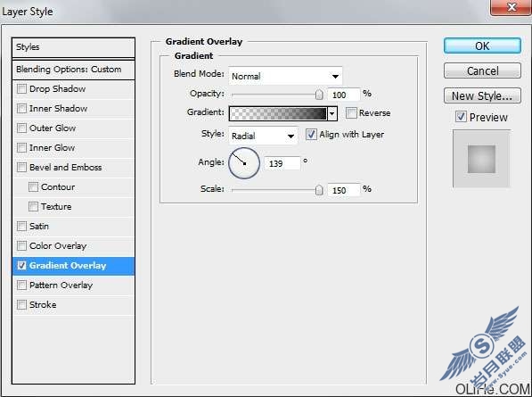Uncheck Align with Layer
The width and height of the screenshot is (532, 397).
tap(311, 135)
